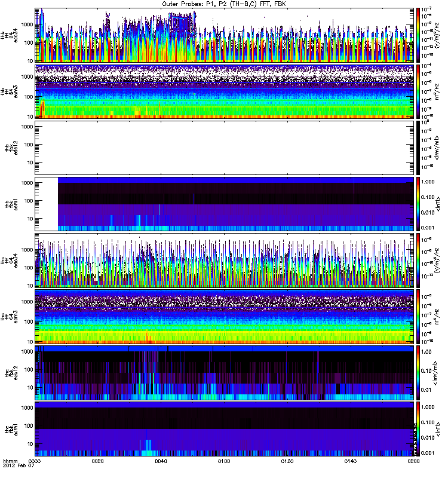This screenshot has height=478, width=448.
Task: Click the 1000 frequency tick of thb fbk scm1 panel
Action: pos(27,183)
